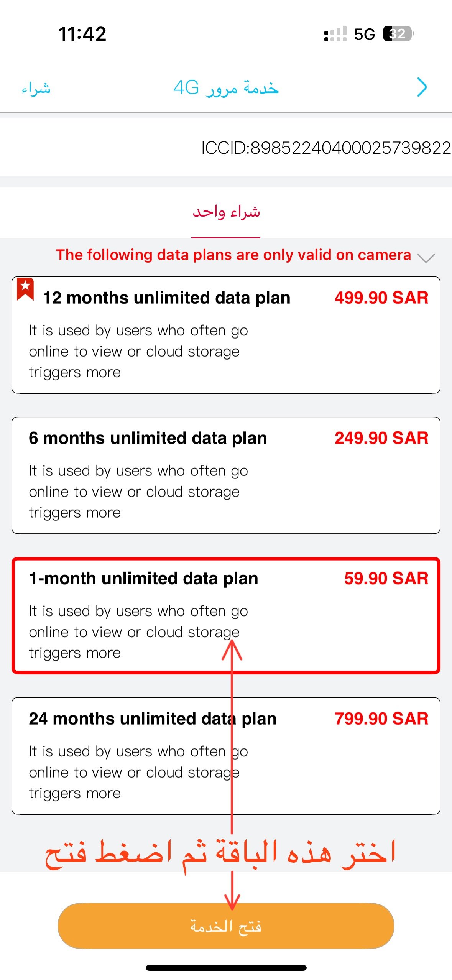Tap the cellular signal bars icon
This screenshot has width=452, height=980.
coord(335,34)
